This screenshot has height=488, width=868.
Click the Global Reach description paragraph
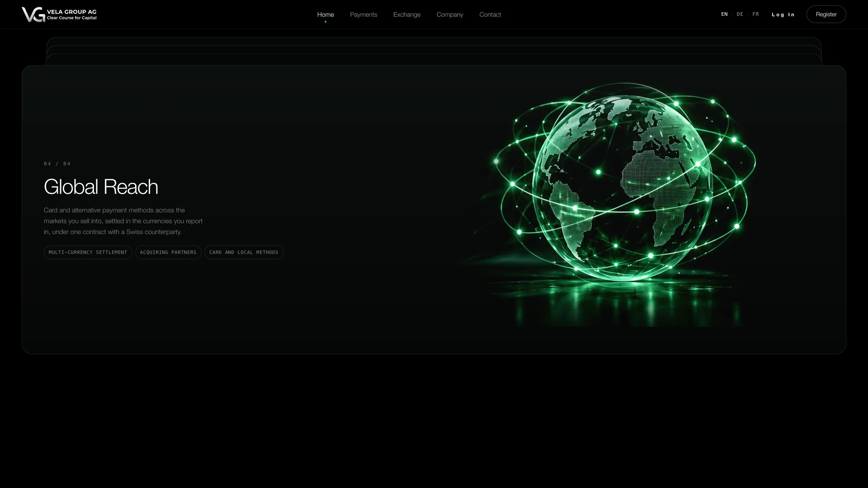[123, 221]
